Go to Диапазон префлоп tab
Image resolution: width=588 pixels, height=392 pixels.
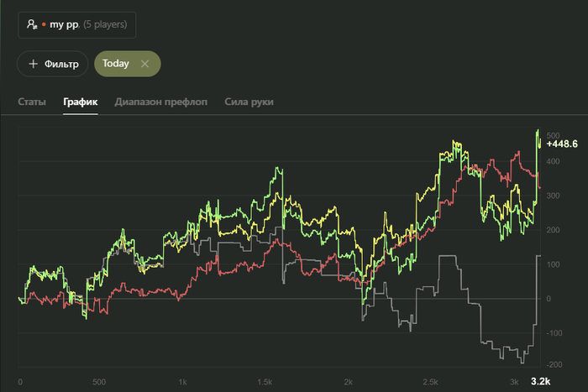pyautogui.click(x=161, y=102)
